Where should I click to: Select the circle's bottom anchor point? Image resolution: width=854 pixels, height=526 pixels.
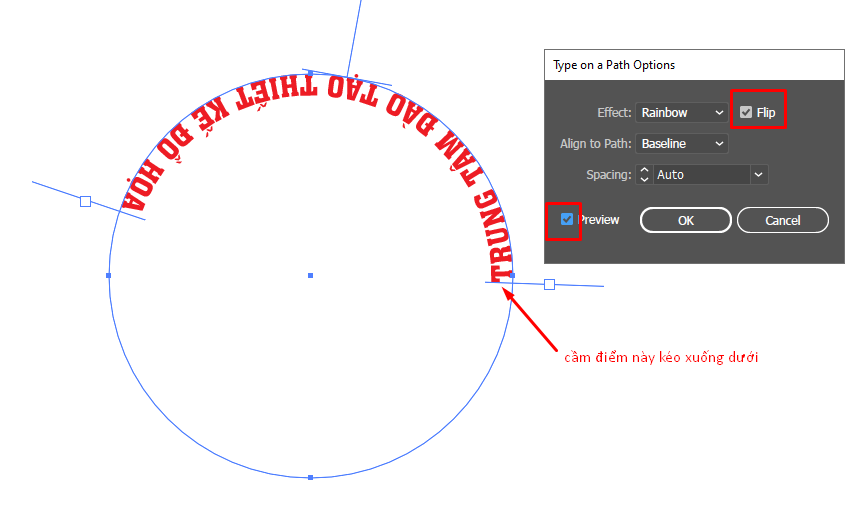coord(310,477)
